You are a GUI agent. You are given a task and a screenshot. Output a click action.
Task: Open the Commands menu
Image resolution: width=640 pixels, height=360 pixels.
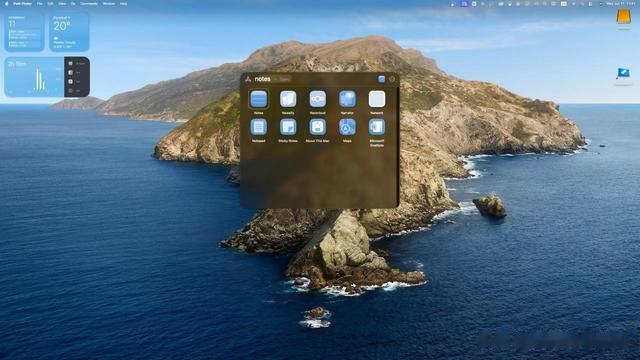point(89,4)
